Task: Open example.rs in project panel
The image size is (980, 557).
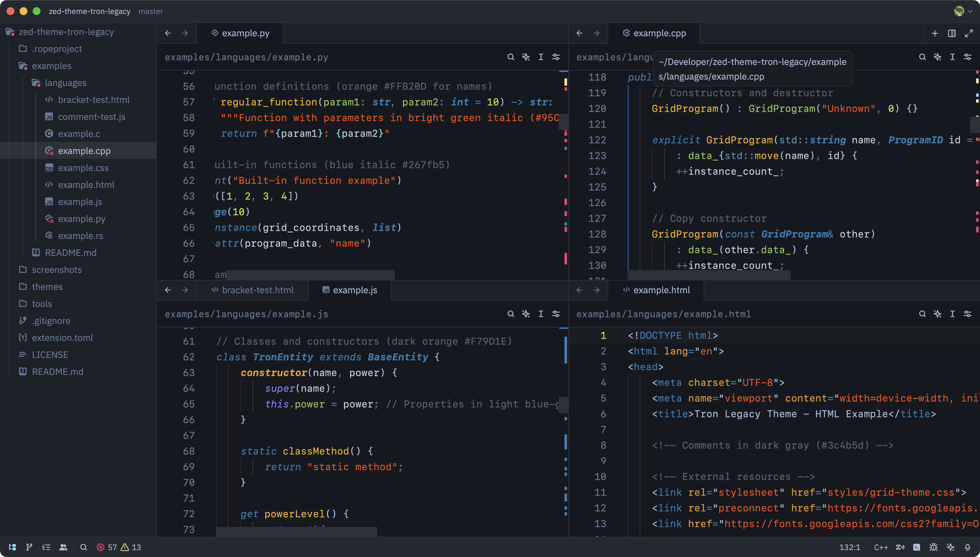Action: tap(78, 236)
